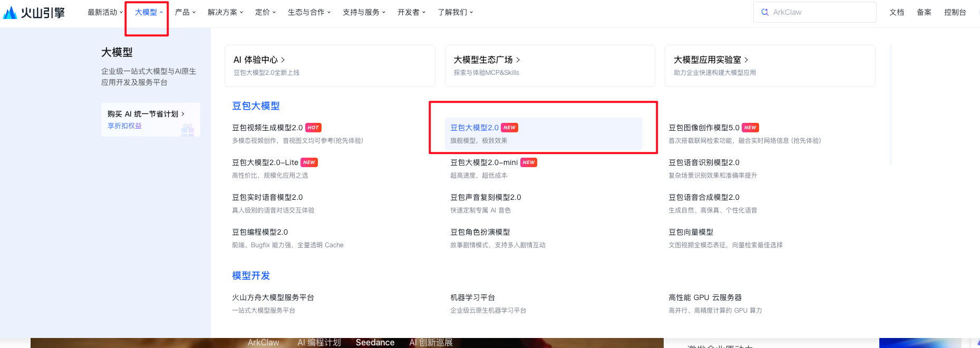Open the 了解我们 dropdown
This screenshot has height=348, width=980.
(x=455, y=12)
